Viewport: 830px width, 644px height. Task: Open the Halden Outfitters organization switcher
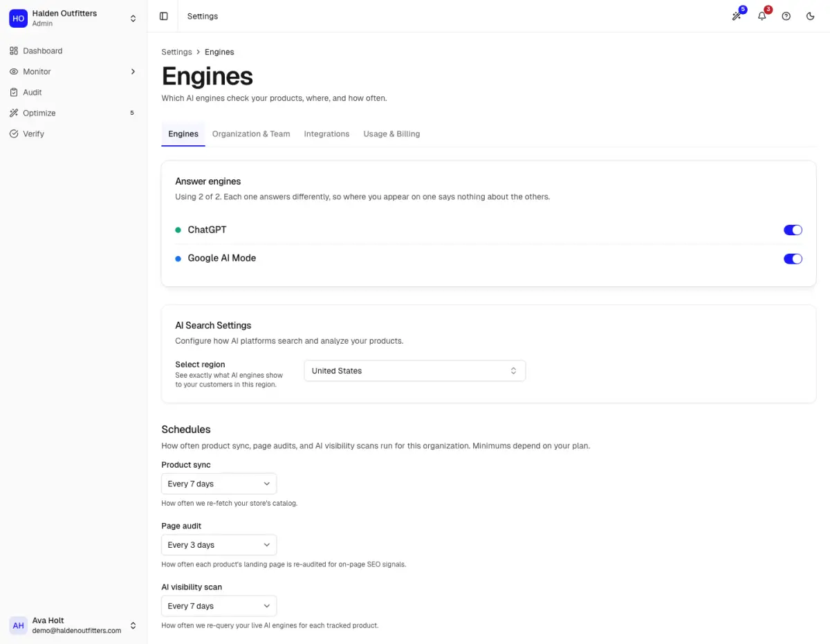point(73,18)
